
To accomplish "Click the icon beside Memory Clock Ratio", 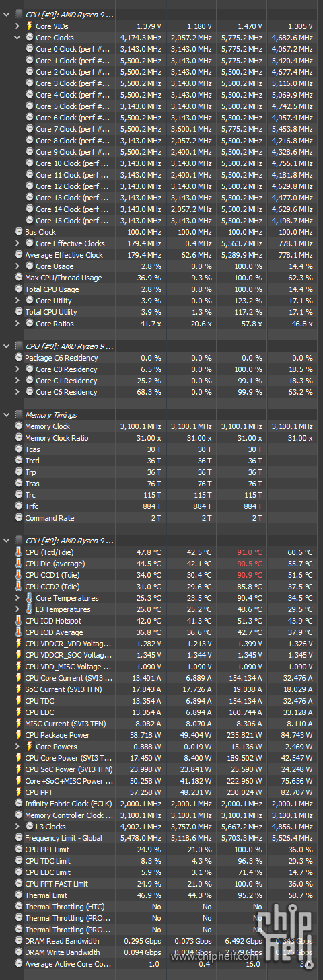I will 19,438.
